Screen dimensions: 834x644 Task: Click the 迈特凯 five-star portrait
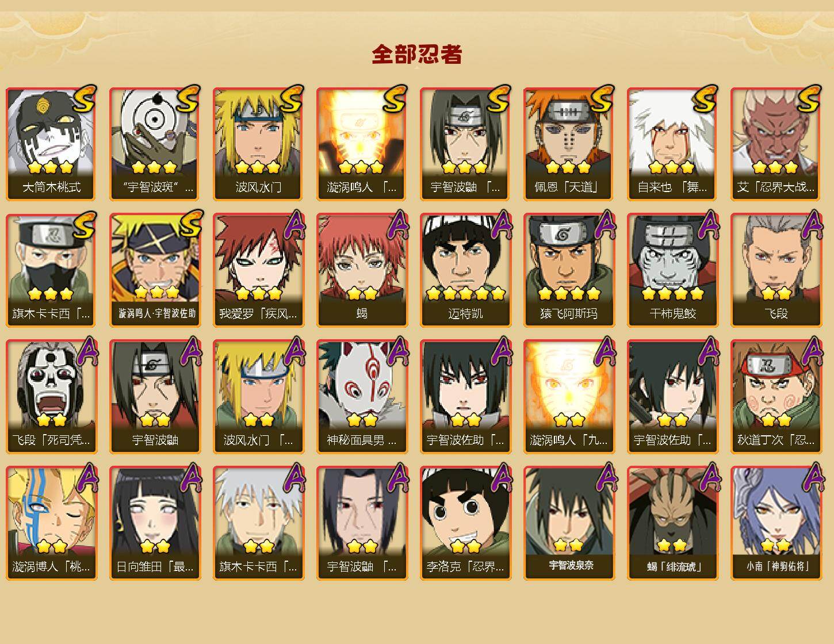coord(465,270)
